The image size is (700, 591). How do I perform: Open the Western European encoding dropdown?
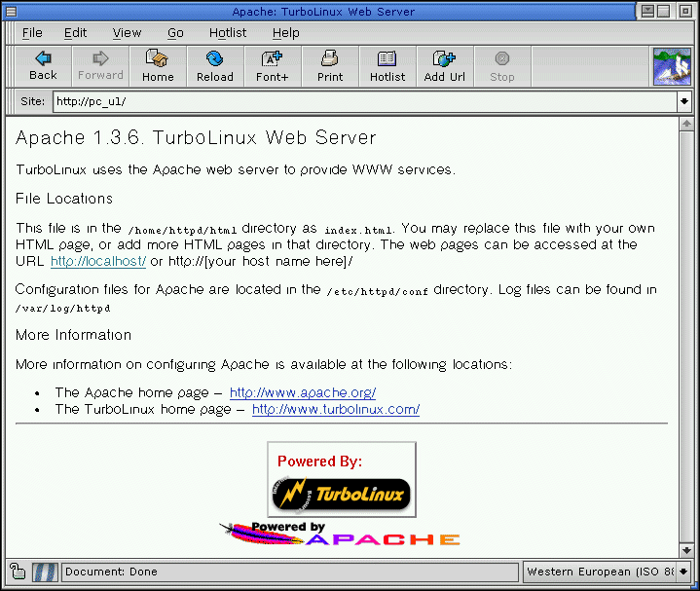(x=683, y=572)
